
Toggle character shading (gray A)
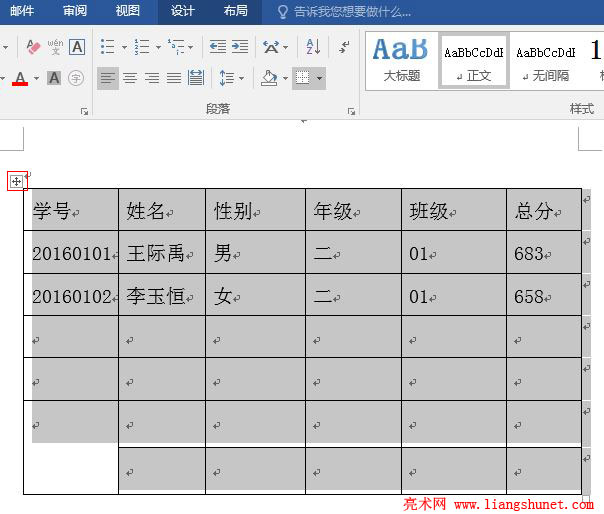[54, 78]
